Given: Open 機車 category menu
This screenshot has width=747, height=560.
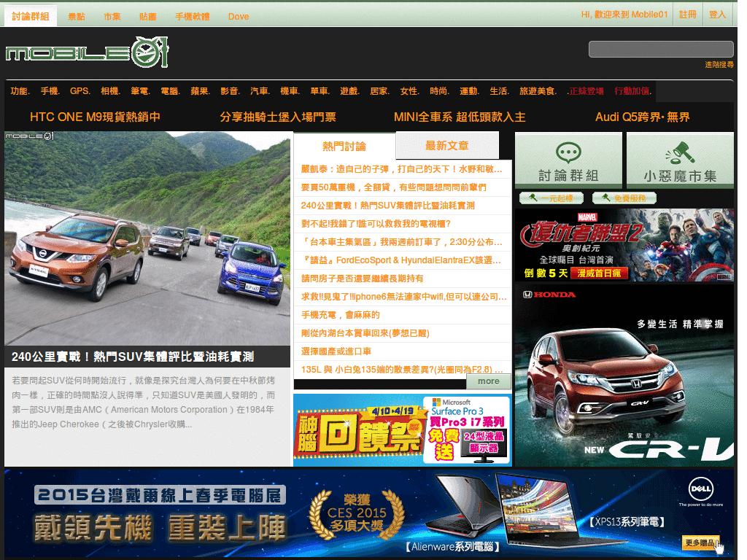Looking at the screenshot, I should [290, 91].
